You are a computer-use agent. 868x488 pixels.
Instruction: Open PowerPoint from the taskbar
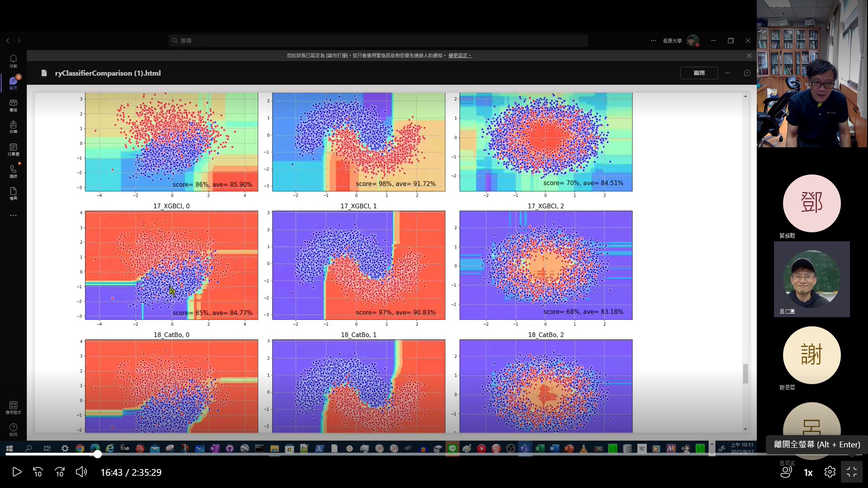pos(569,448)
